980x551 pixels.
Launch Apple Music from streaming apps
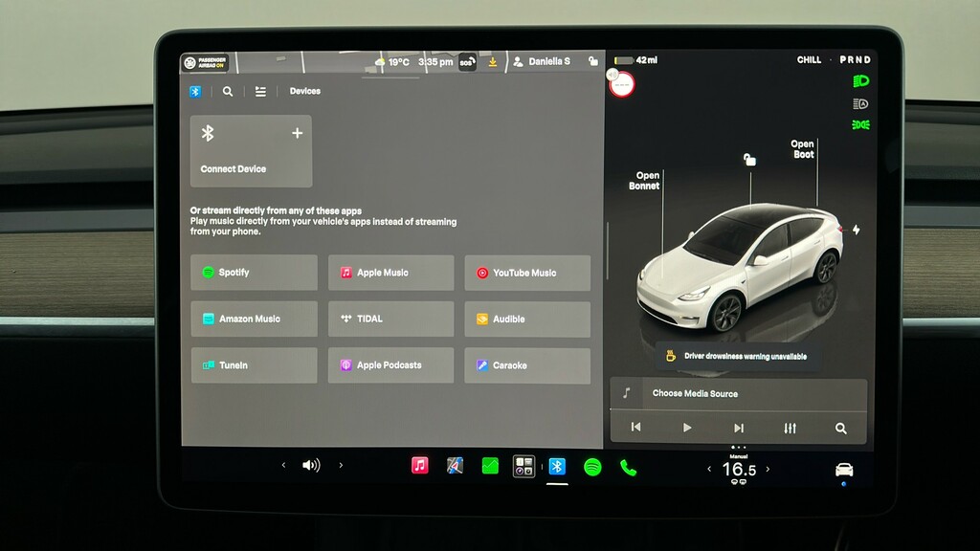(x=390, y=273)
